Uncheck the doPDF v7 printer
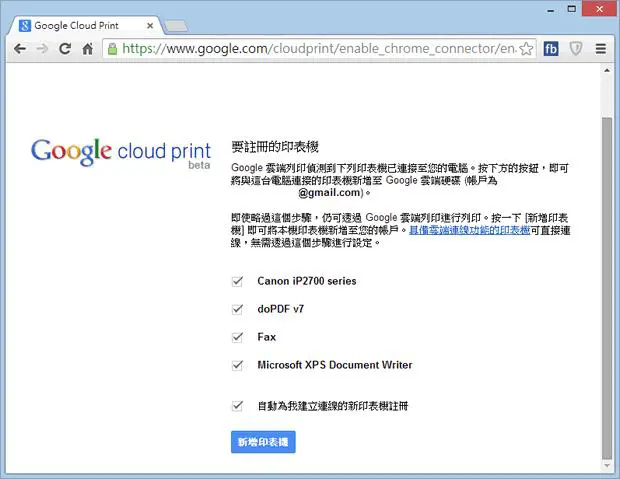The width and height of the screenshot is (620, 479). coord(237,309)
